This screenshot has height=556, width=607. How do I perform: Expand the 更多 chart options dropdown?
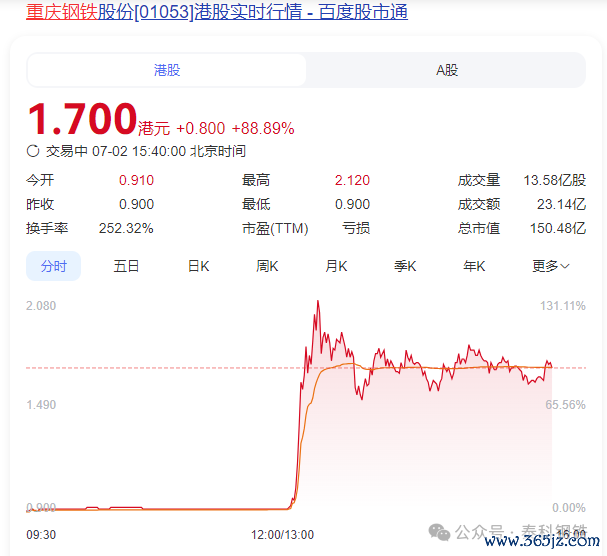pos(550,266)
